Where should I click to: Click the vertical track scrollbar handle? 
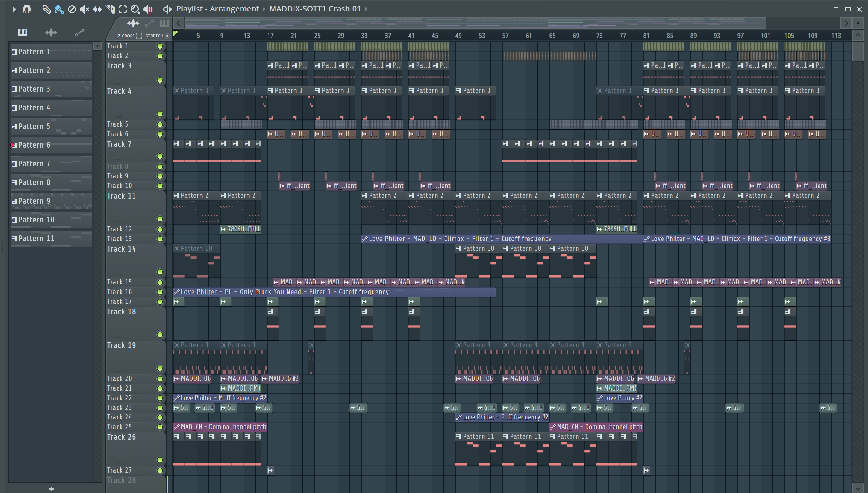[x=858, y=51]
